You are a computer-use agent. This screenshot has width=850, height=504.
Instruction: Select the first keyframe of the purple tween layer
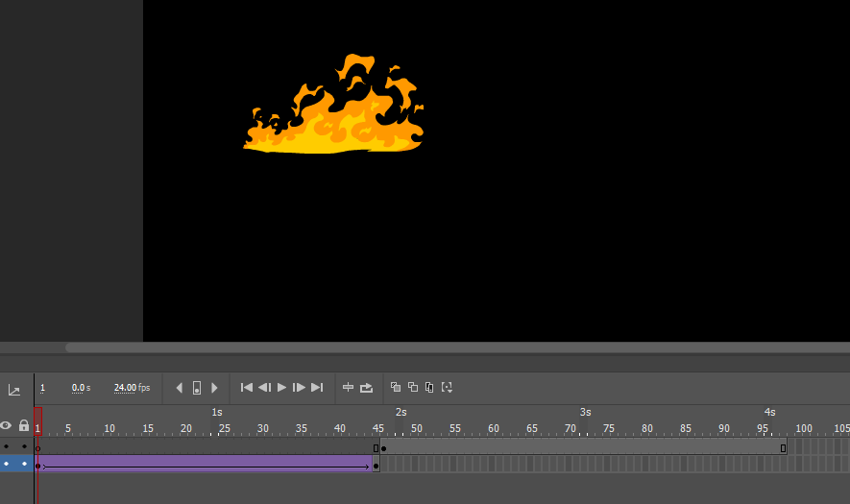click(x=38, y=465)
